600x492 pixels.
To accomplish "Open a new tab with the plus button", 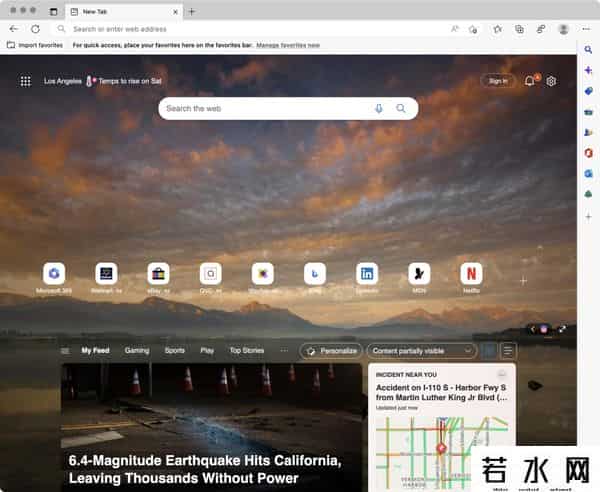I will tap(192, 12).
